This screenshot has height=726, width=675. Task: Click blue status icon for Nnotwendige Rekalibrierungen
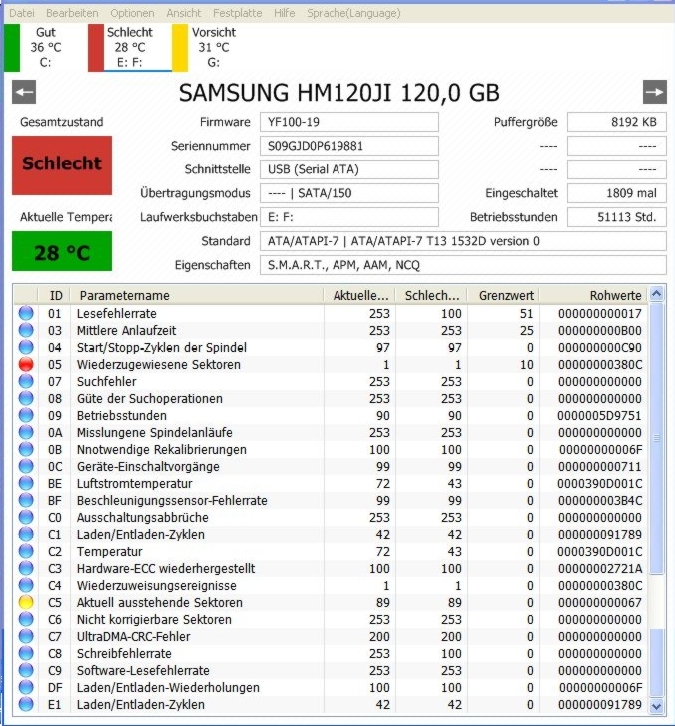coord(26,450)
